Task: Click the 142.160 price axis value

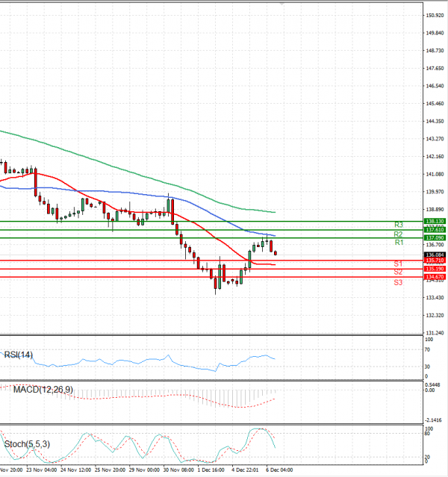Action: coord(435,156)
